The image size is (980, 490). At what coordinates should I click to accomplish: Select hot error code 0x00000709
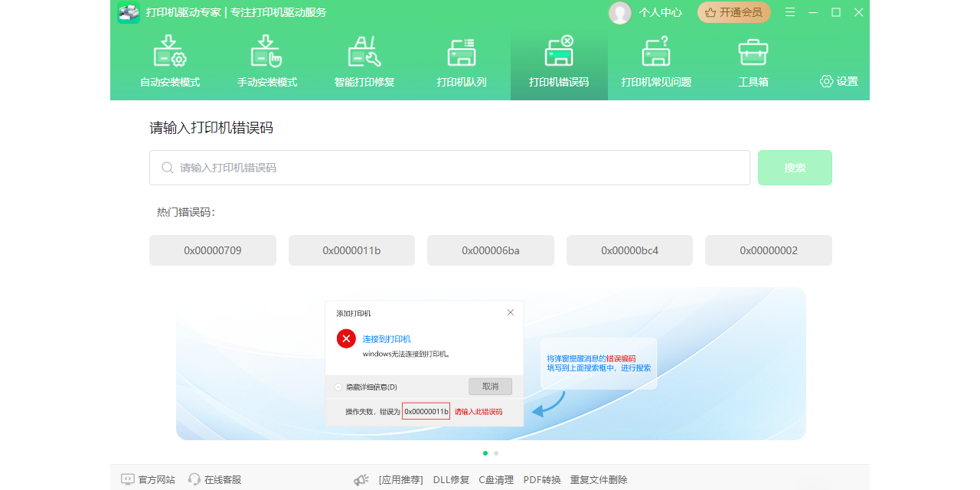pos(213,250)
